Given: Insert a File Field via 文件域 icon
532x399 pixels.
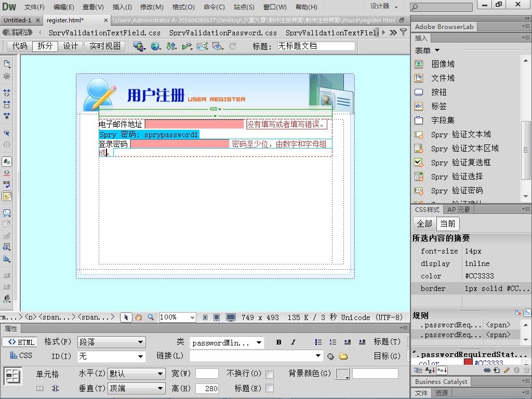Looking at the screenshot, I should [x=419, y=78].
